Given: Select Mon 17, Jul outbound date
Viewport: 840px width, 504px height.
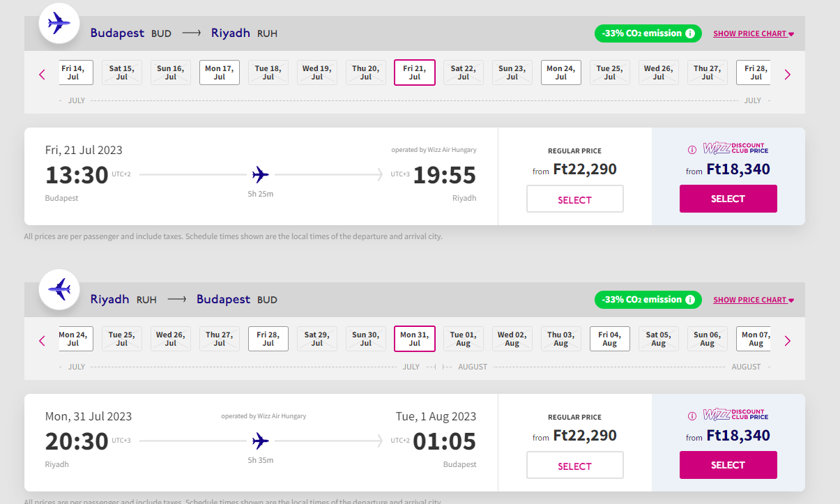Looking at the screenshot, I should pos(220,72).
